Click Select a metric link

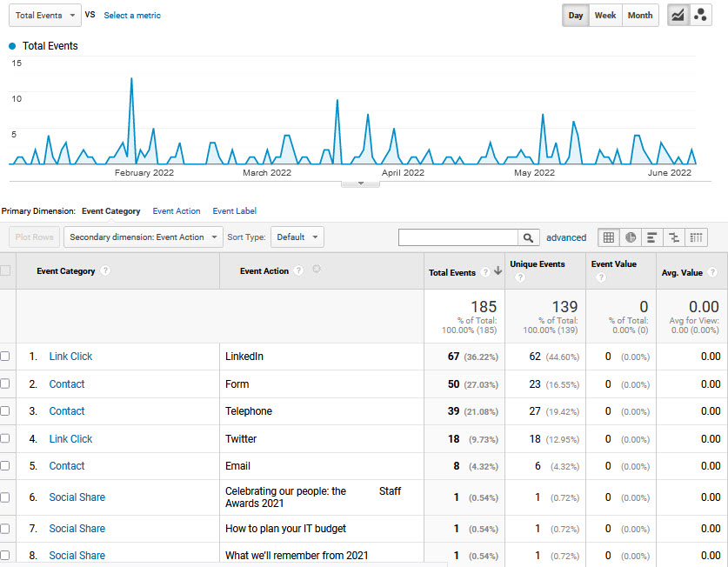click(132, 16)
